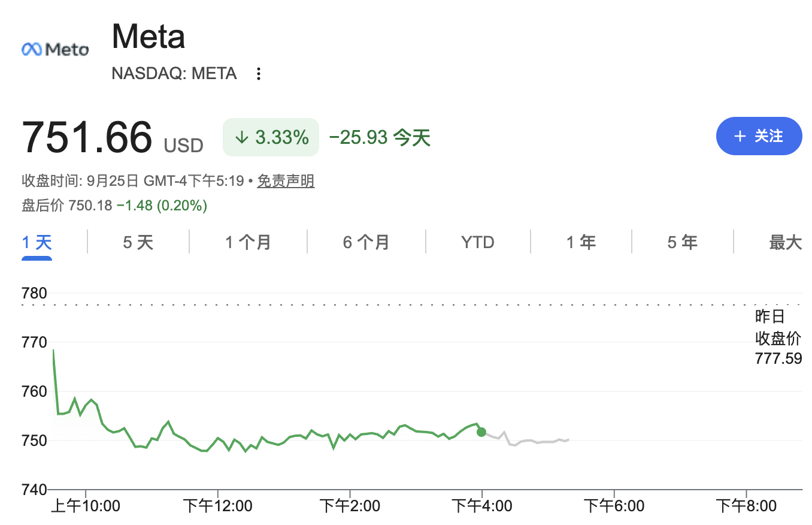Click the NASDAQ: META ticker label
Image resolution: width=812 pixels, height=525 pixels.
[174, 74]
